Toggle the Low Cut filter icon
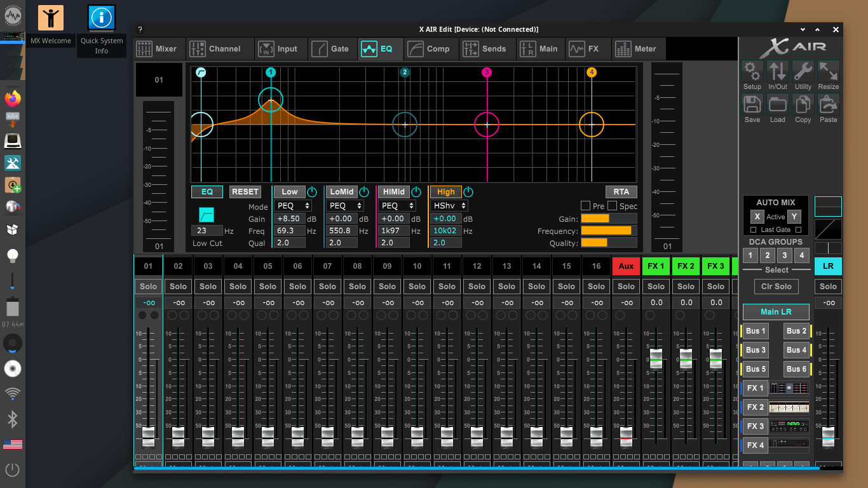Image resolution: width=868 pixels, height=488 pixels. coord(207,215)
